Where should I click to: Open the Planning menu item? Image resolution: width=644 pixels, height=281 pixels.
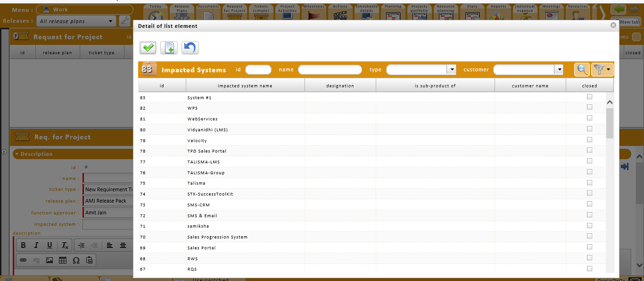[x=393, y=12]
